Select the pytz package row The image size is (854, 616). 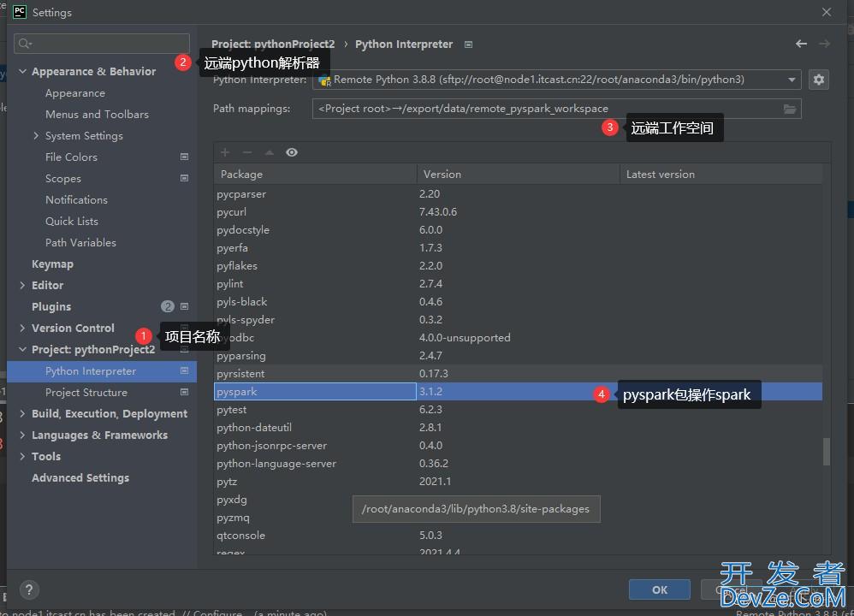click(518, 482)
